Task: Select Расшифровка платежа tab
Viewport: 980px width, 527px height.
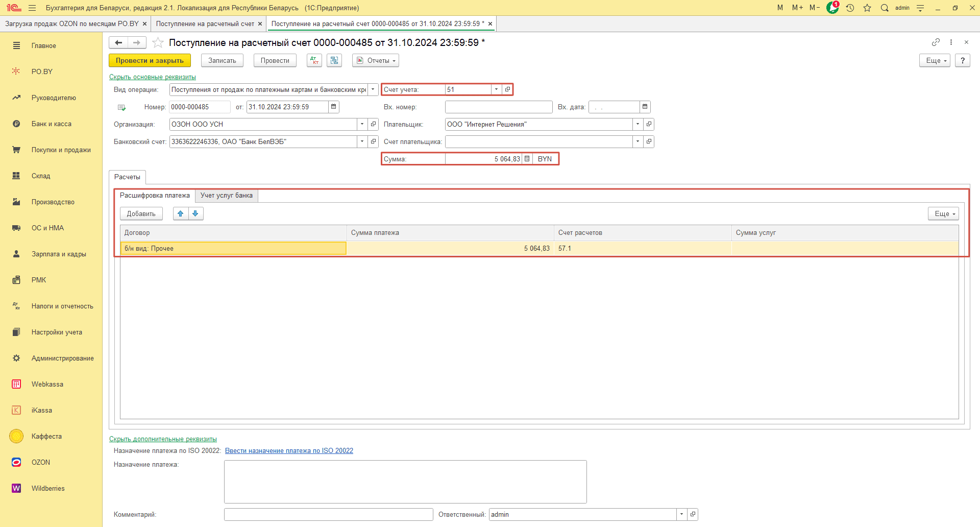Action: [155, 196]
